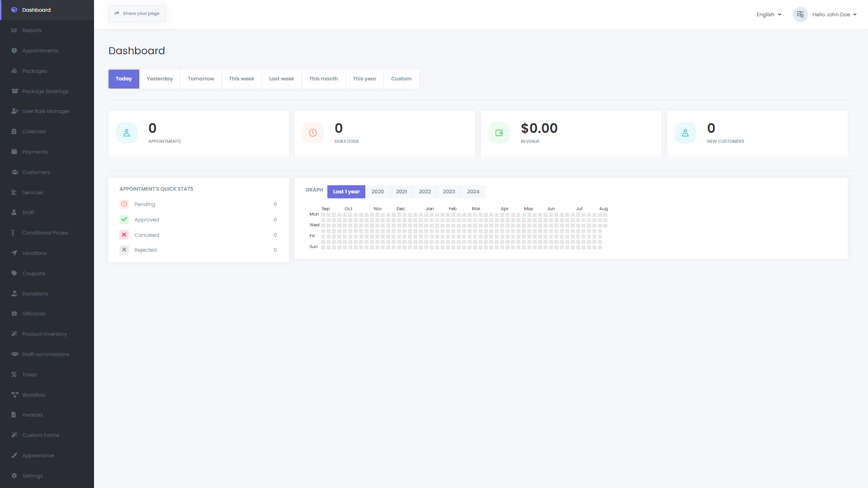Click the Canceled red cross icon
Screen dimensions: 868x488
[124, 235]
